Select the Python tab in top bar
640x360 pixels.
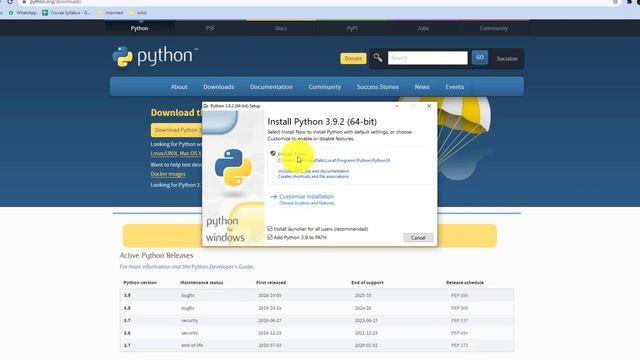(x=140, y=28)
